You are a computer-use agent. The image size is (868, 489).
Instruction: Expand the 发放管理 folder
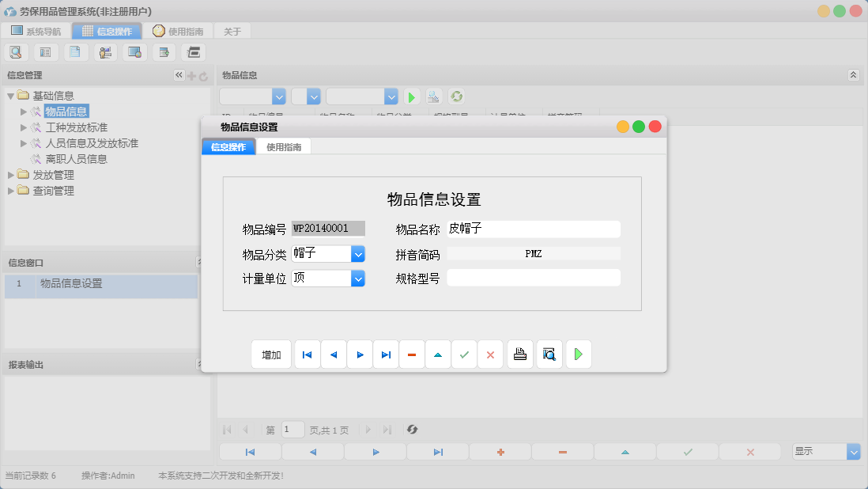click(10, 175)
